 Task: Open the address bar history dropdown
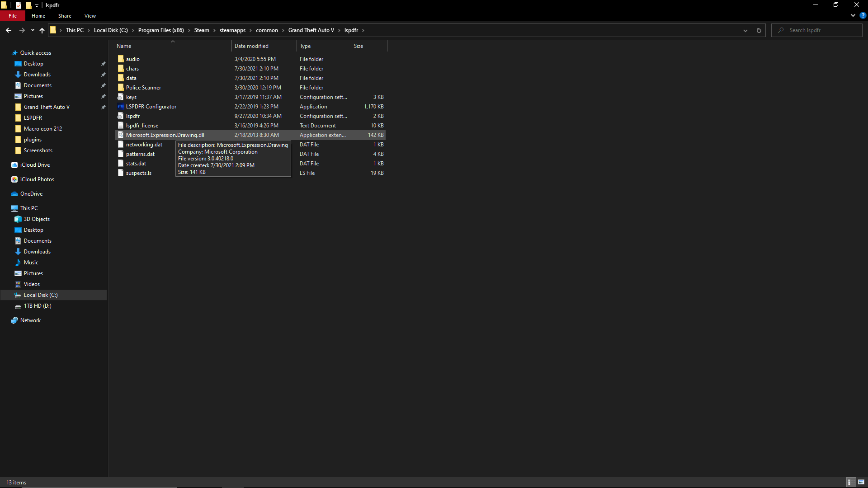(x=745, y=30)
